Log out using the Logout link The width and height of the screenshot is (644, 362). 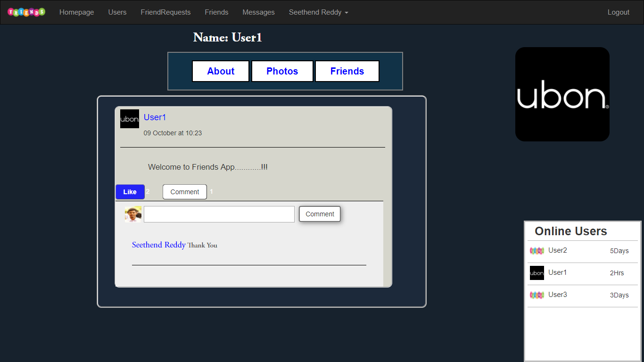[x=619, y=12]
